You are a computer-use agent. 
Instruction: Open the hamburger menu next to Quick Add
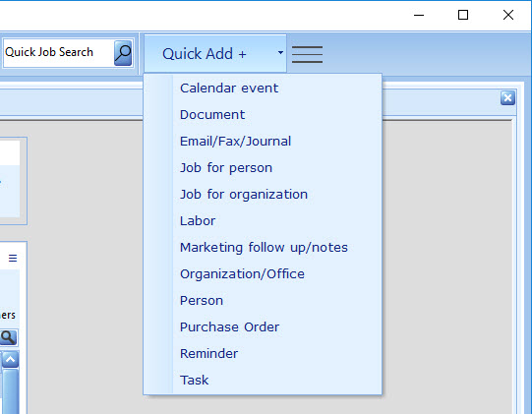point(307,54)
